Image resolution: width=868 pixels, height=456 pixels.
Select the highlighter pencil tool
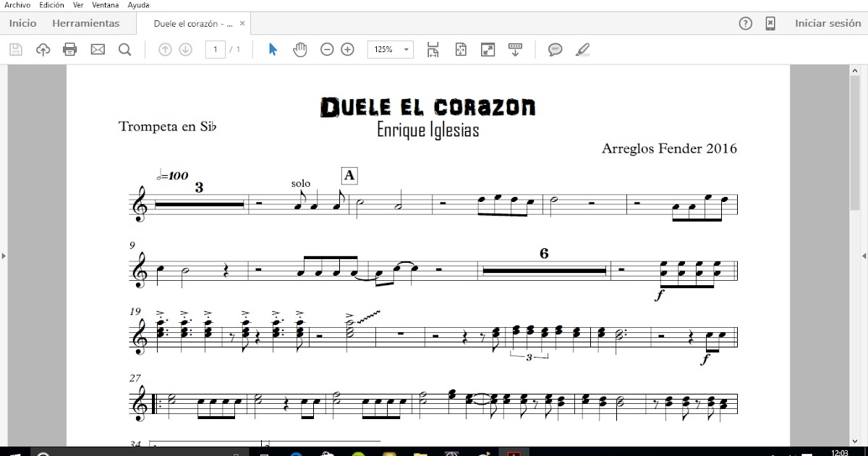pyautogui.click(x=582, y=49)
